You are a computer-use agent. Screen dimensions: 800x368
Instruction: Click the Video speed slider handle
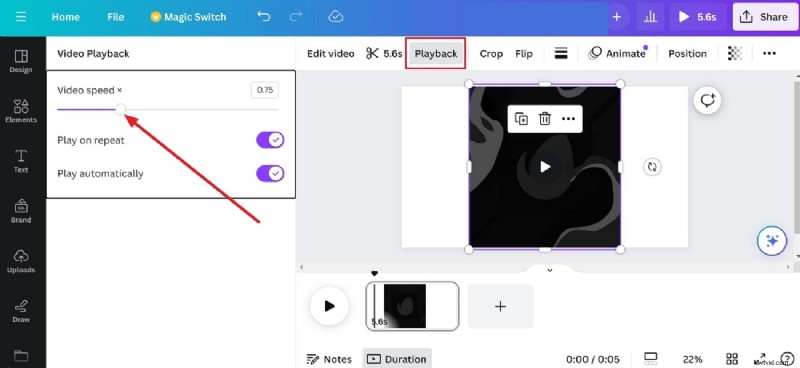[120, 109]
